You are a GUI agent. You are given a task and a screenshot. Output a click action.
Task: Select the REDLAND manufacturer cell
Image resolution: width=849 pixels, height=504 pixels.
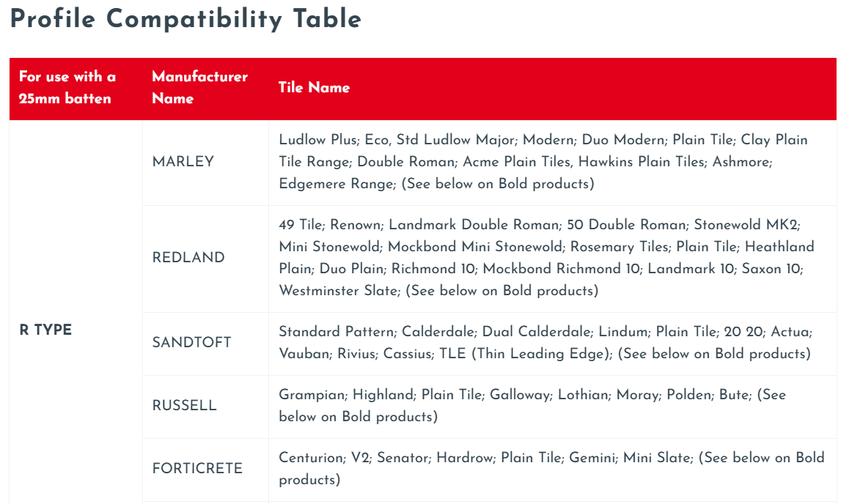[188, 257]
